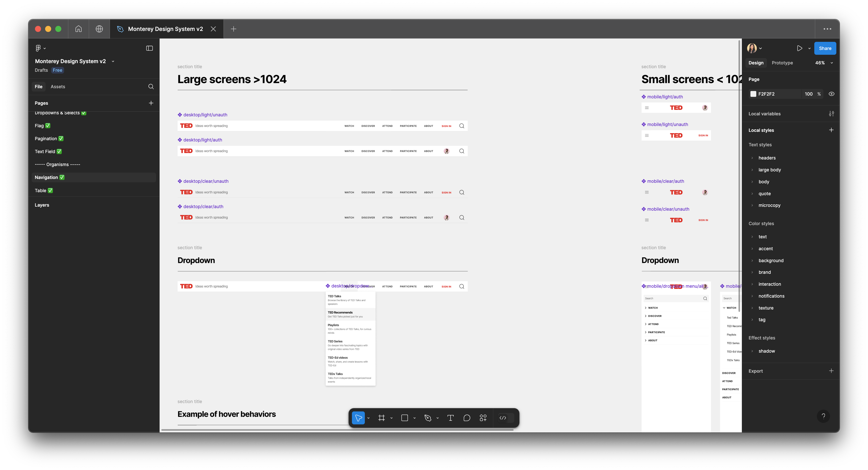Expand the brand color style group
The height and width of the screenshot is (470, 868).
752,272
